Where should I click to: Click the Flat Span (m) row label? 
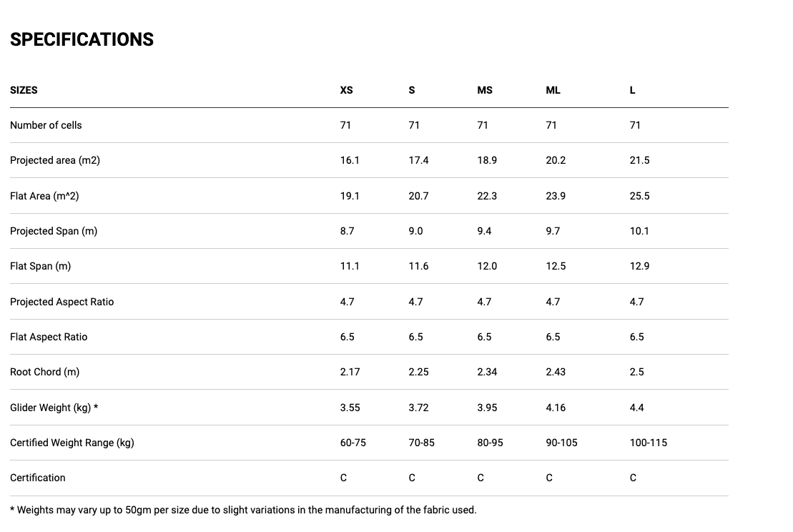click(41, 266)
